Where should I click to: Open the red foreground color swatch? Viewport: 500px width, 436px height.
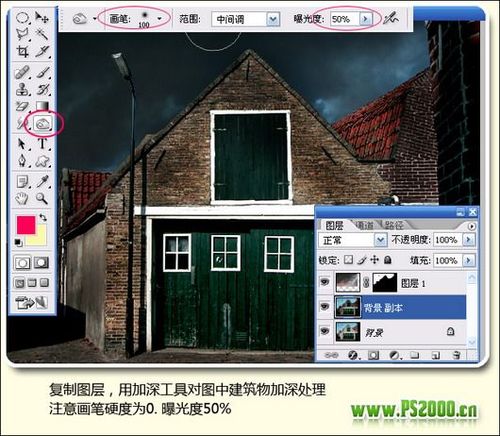pos(26,225)
